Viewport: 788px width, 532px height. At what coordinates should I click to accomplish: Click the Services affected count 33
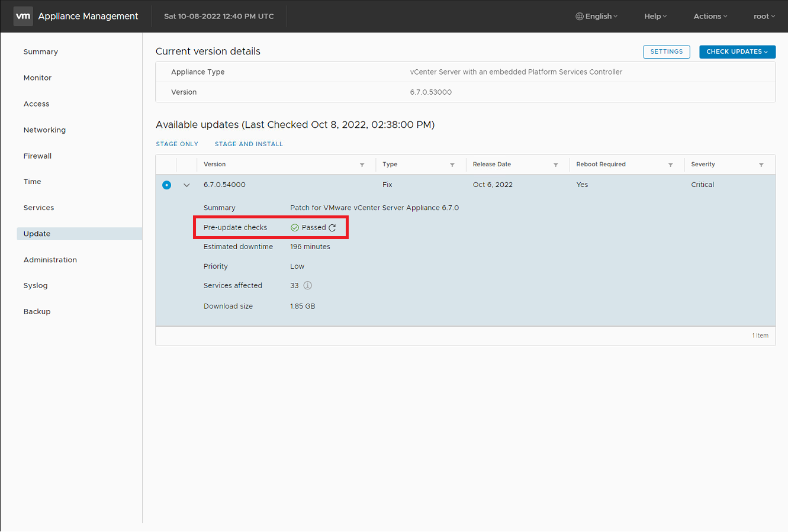point(294,286)
